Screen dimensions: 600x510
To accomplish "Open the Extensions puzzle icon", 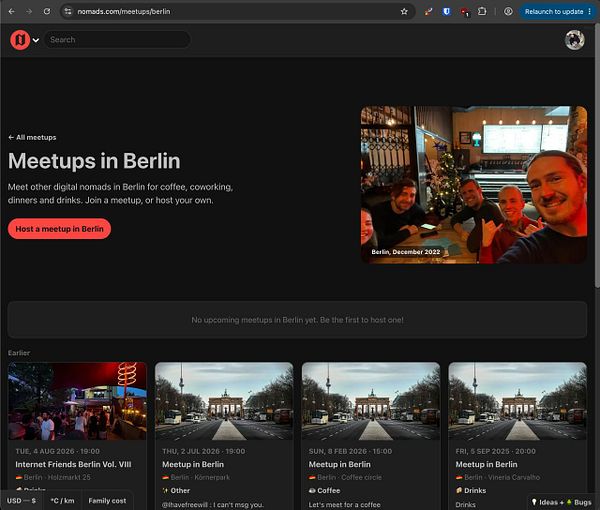I will click(482, 11).
